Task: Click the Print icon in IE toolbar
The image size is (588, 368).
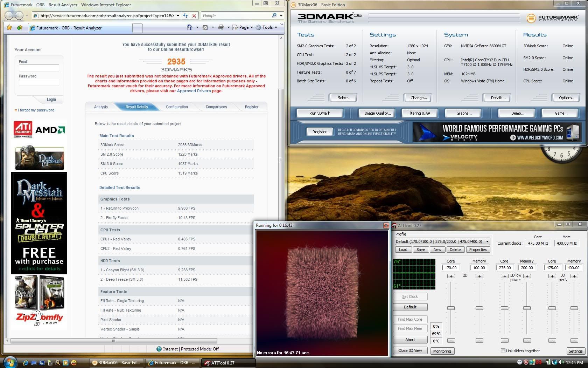Action: (221, 27)
